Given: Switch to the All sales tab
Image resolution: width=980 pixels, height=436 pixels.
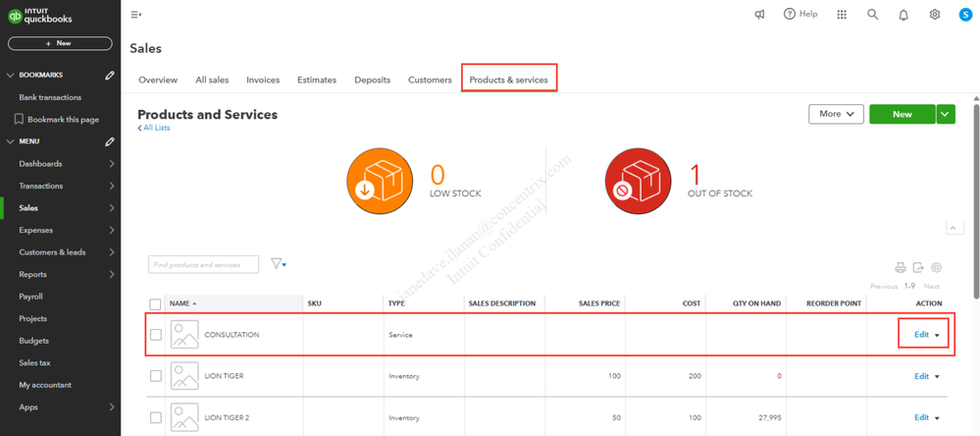Looking at the screenshot, I should [212, 81].
